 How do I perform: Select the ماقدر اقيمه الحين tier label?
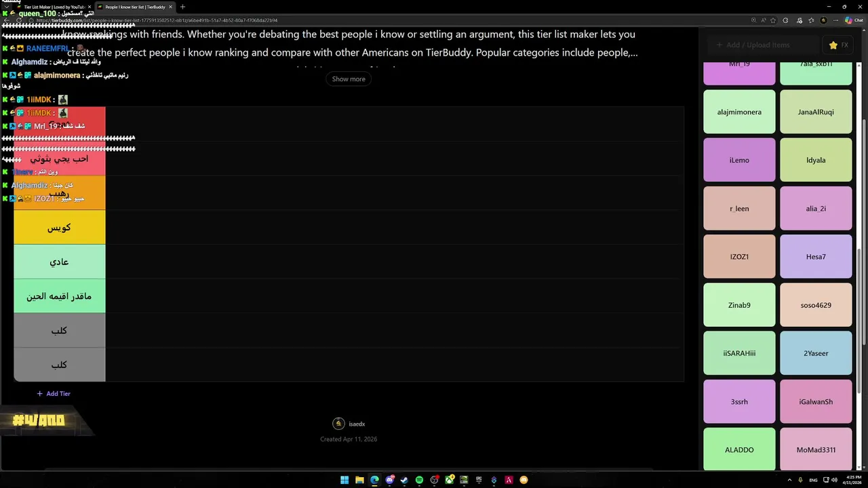tap(60, 296)
